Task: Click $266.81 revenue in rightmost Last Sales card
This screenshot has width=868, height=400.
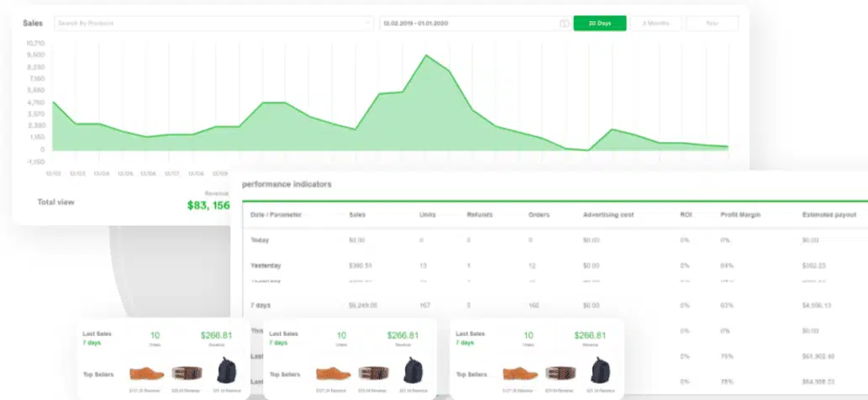Action: [590, 335]
